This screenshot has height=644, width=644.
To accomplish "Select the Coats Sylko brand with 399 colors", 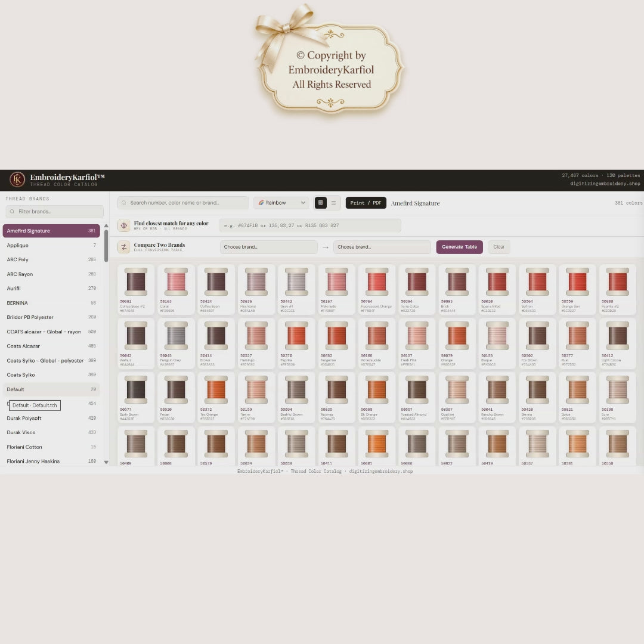I will point(51,375).
